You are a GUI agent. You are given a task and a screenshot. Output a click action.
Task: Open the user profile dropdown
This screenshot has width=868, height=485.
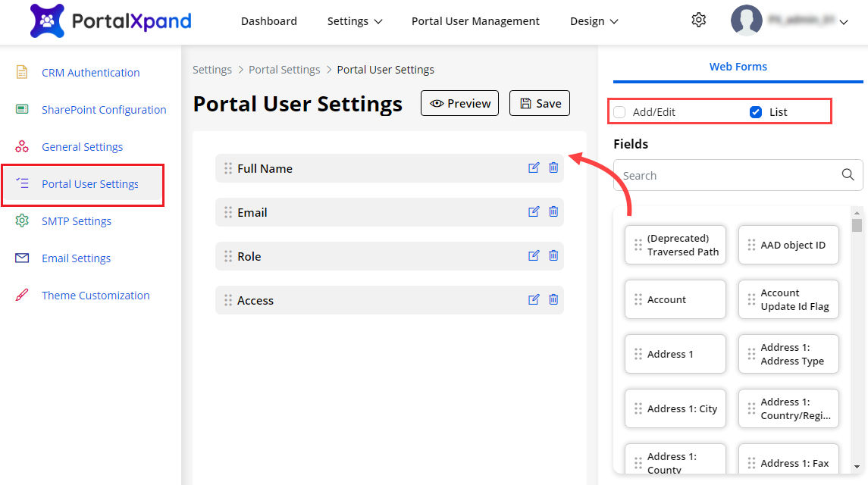(x=789, y=21)
